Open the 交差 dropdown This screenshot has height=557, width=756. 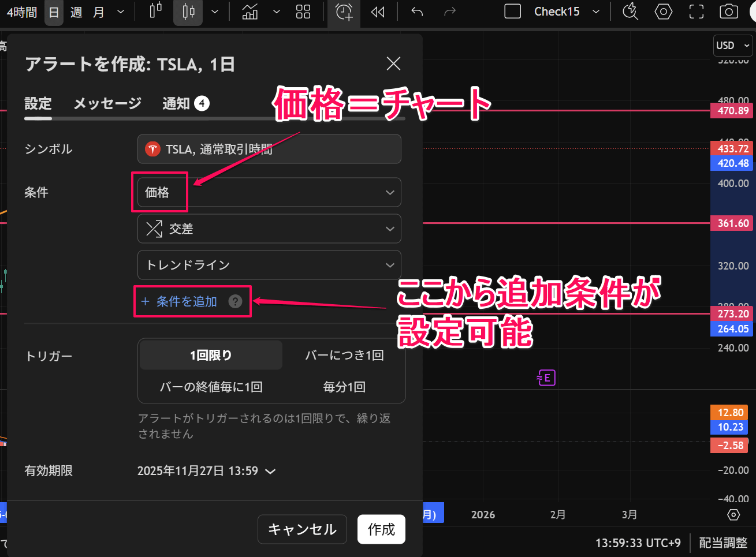tap(269, 229)
